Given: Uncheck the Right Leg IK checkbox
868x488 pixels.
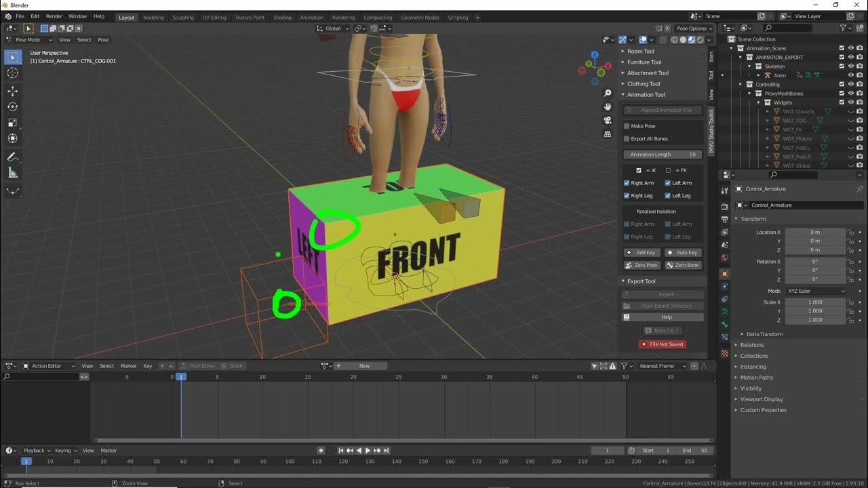Looking at the screenshot, I should click(x=627, y=196).
